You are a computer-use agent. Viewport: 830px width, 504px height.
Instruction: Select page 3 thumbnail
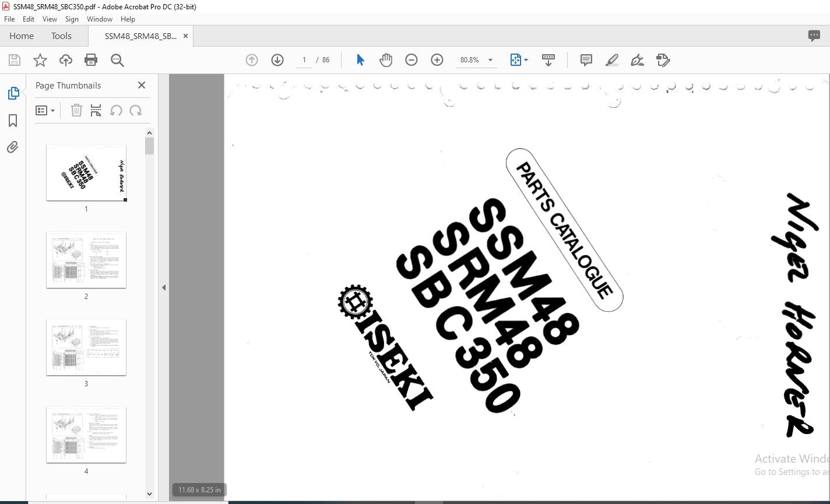pyautogui.click(x=86, y=347)
